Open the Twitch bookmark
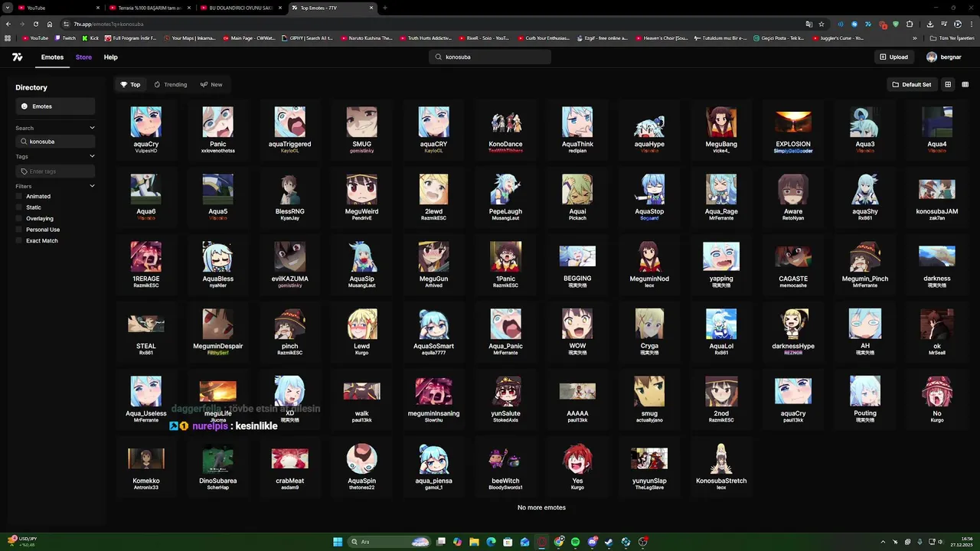This screenshot has width=980, height=551. click(x=64, y=37)
